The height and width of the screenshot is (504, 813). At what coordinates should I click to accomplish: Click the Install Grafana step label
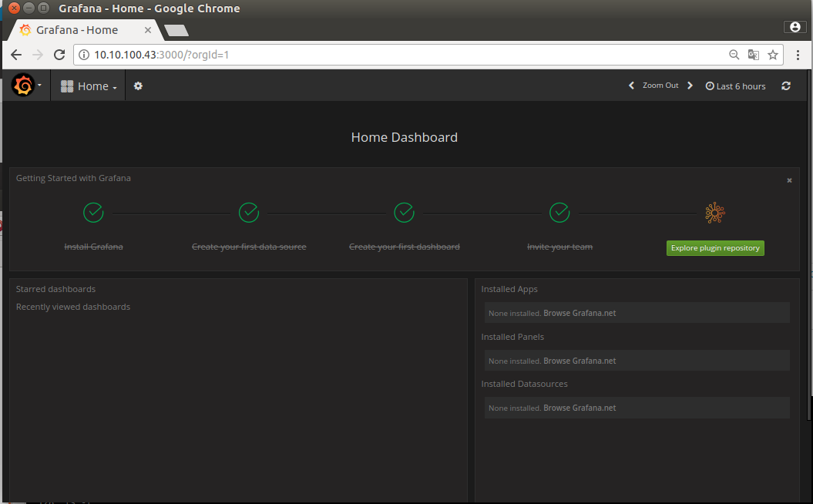pos(93,247)
